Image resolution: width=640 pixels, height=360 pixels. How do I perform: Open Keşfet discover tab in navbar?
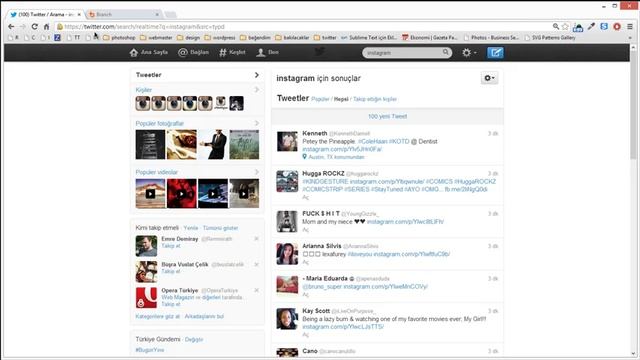[x=232, y=52]
